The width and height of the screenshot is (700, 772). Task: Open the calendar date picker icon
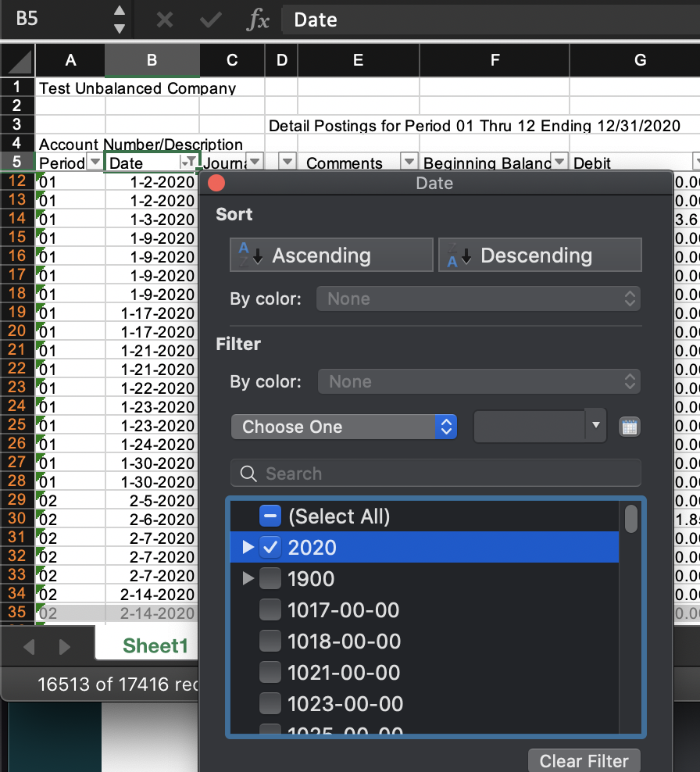point(629,427)
